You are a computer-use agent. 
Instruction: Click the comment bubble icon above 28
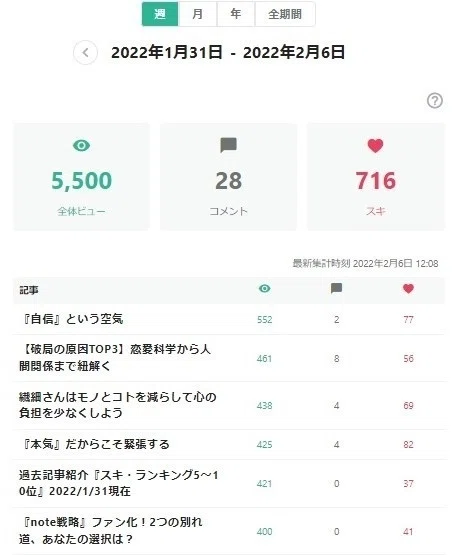[x=228, y=145]
